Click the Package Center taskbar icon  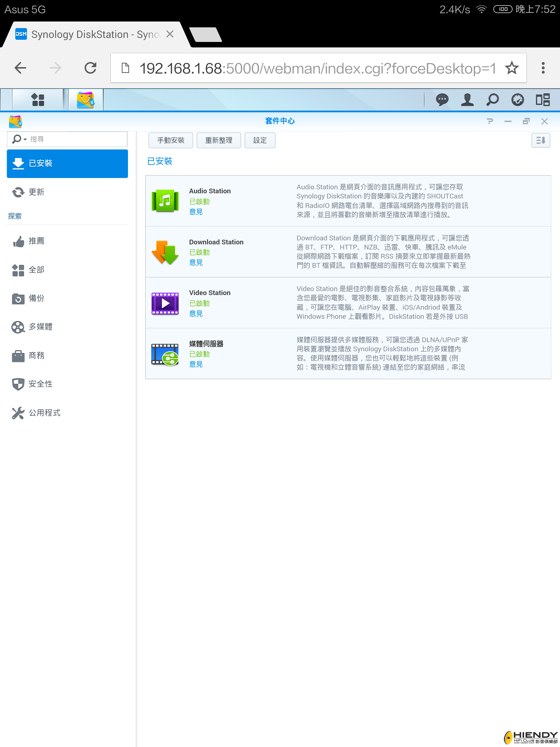(x=86, y=100)
